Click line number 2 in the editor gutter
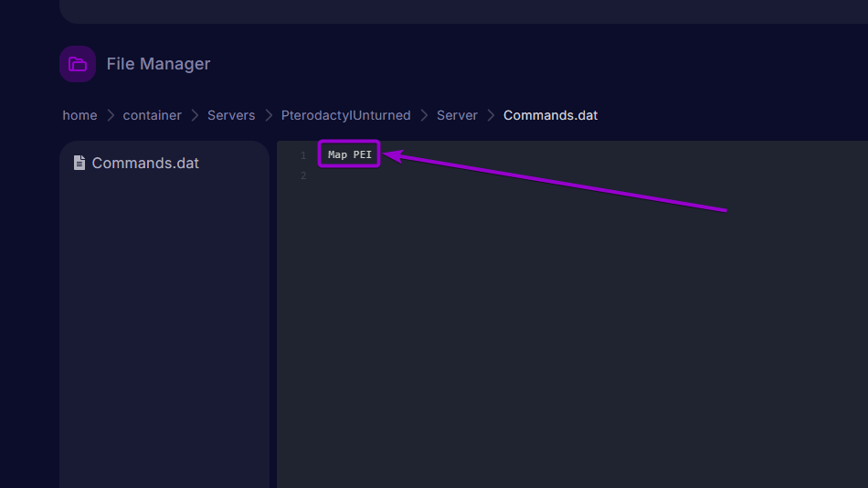 tap(303, 175)
